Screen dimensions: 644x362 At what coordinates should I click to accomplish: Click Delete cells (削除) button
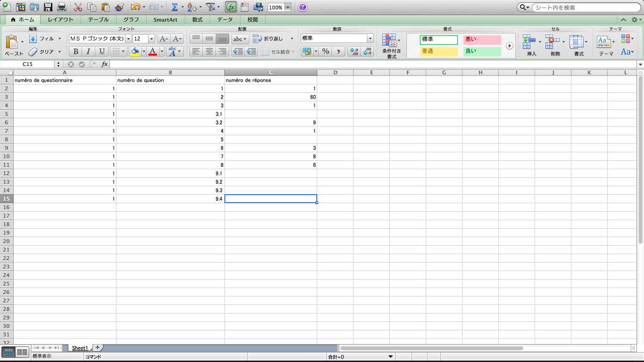point(555,46)
